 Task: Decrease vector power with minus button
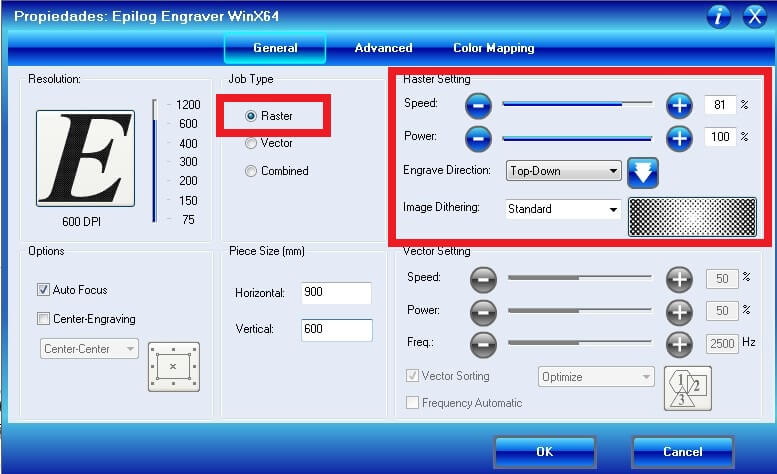[x=483, y=312]
